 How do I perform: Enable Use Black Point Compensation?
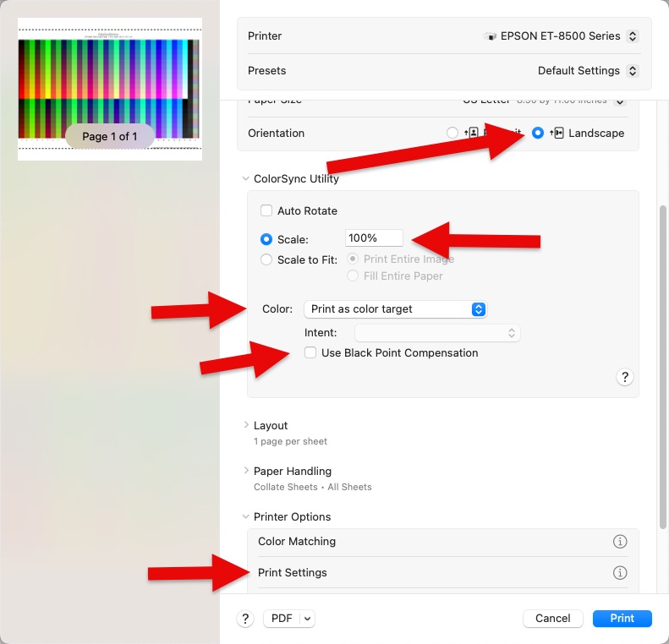(x=310, y=353)
